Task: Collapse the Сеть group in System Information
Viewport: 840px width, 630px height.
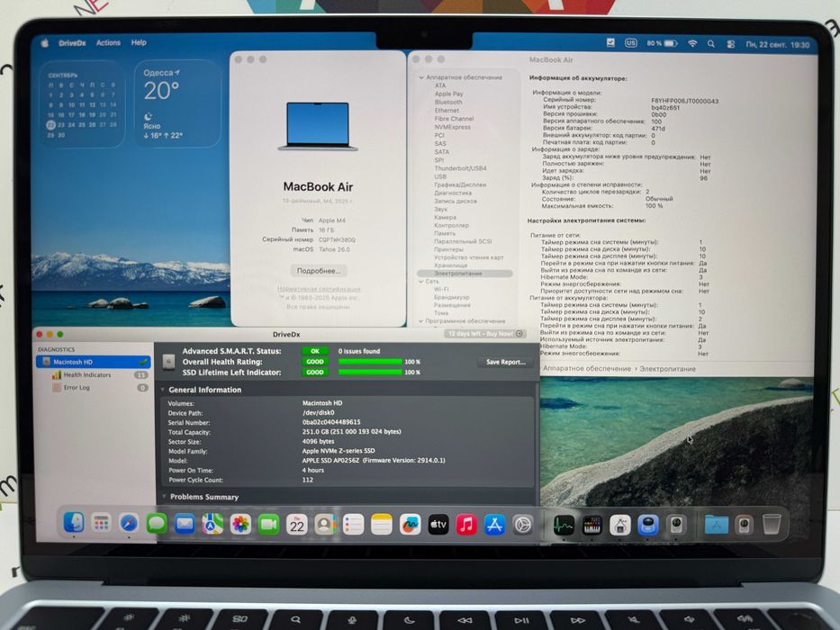Action: 421,281
